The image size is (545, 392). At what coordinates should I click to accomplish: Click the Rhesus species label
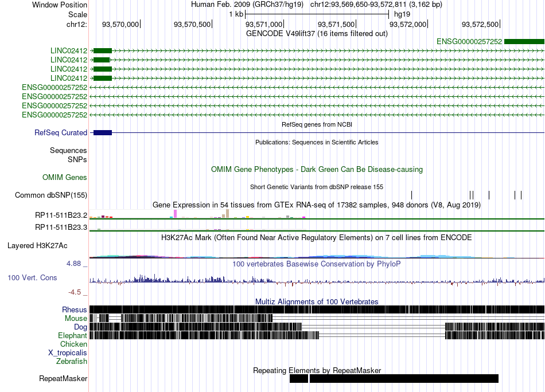pyautogui.click(x=75, y=309)
